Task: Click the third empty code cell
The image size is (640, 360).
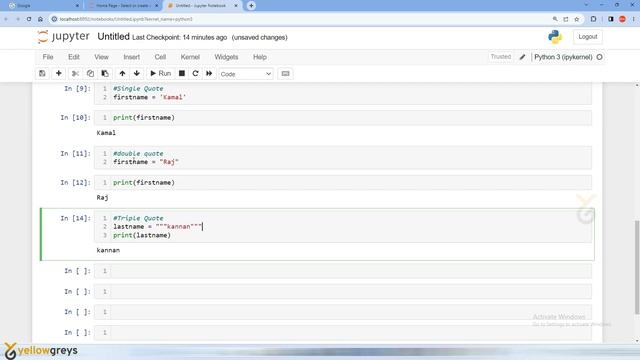Action: pyautogui.click(x=342, y=312)
